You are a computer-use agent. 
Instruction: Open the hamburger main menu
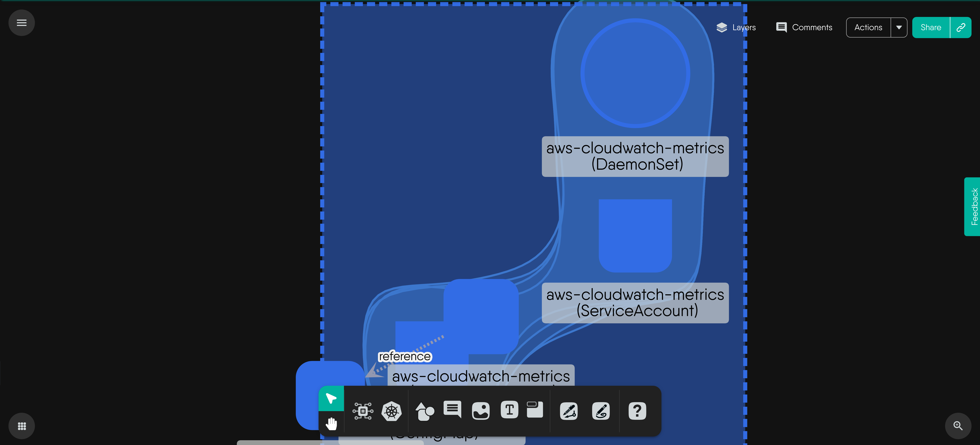pyautogui.click(x=22, y=23)
